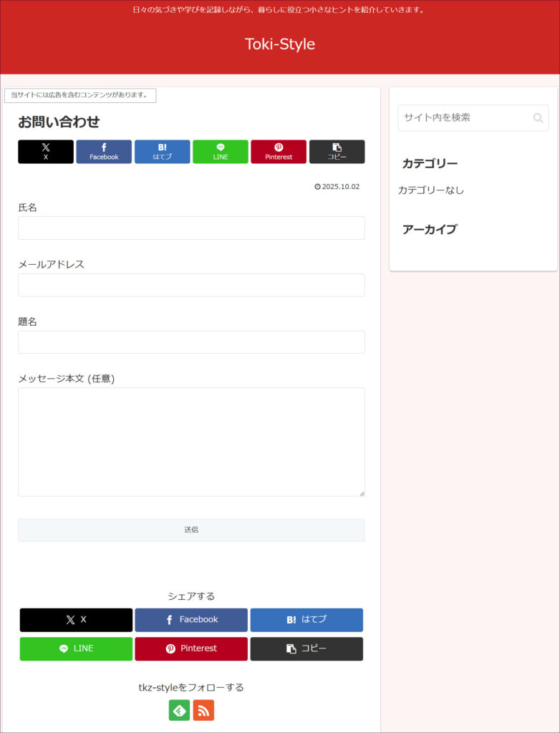Focus the 氏名 name input field
The width and height of the screenshot is (560, 733).
191,228
